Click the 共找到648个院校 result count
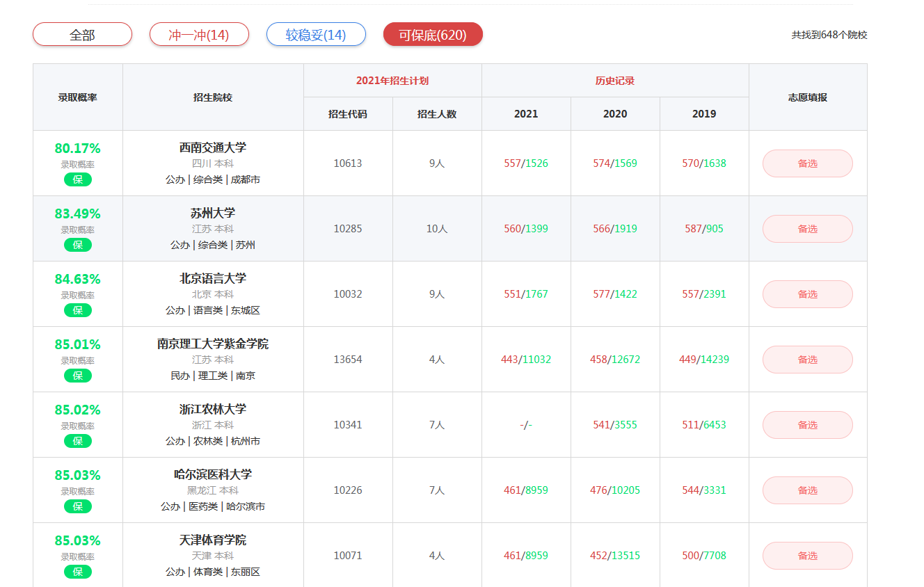Screen dimensions: 924x587 tap(829, 35)
